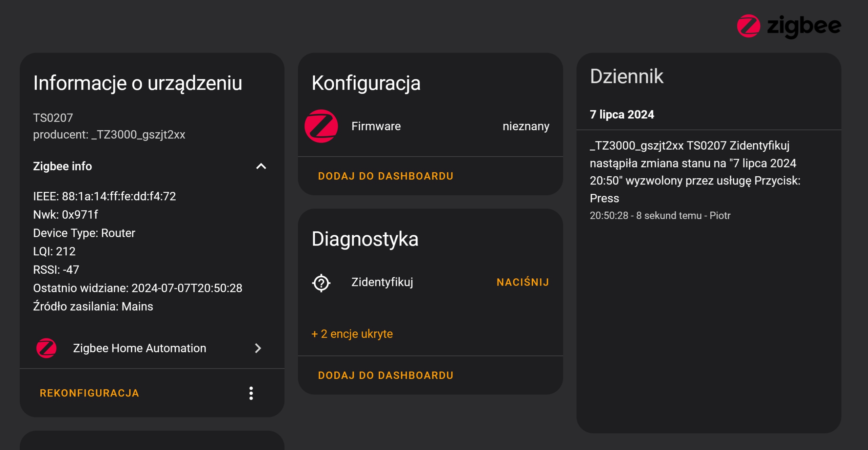Click the Zidentyfikuj crosshair icon
The height and width of the screenshot is (450, 868).
pyautogui.click(x=321, y=282)
